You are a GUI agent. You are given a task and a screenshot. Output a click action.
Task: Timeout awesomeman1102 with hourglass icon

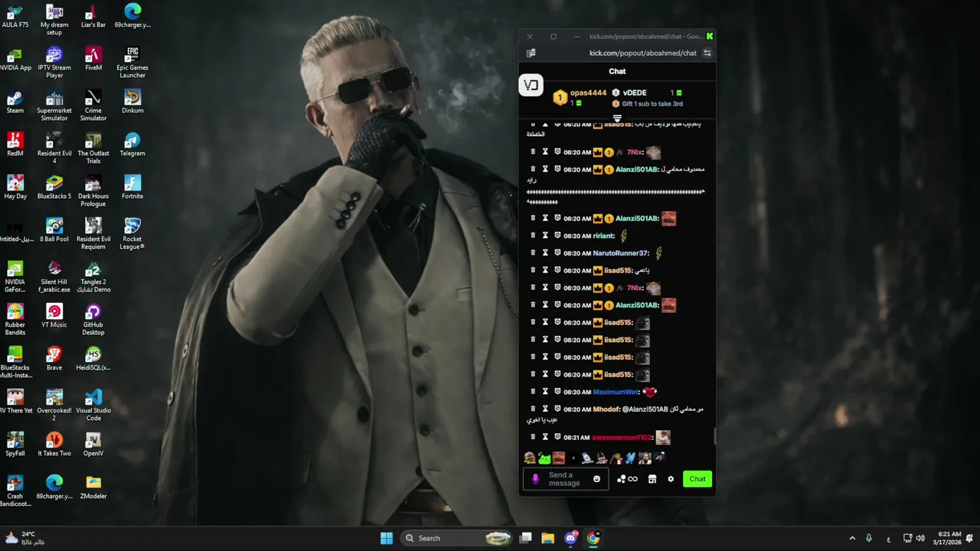[545, 437]
